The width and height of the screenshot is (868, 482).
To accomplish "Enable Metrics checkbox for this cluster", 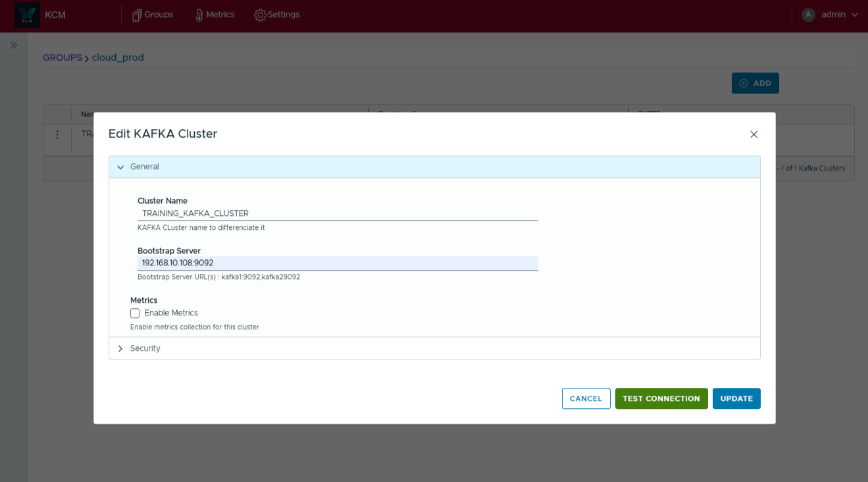I will (x=135, y=313).
